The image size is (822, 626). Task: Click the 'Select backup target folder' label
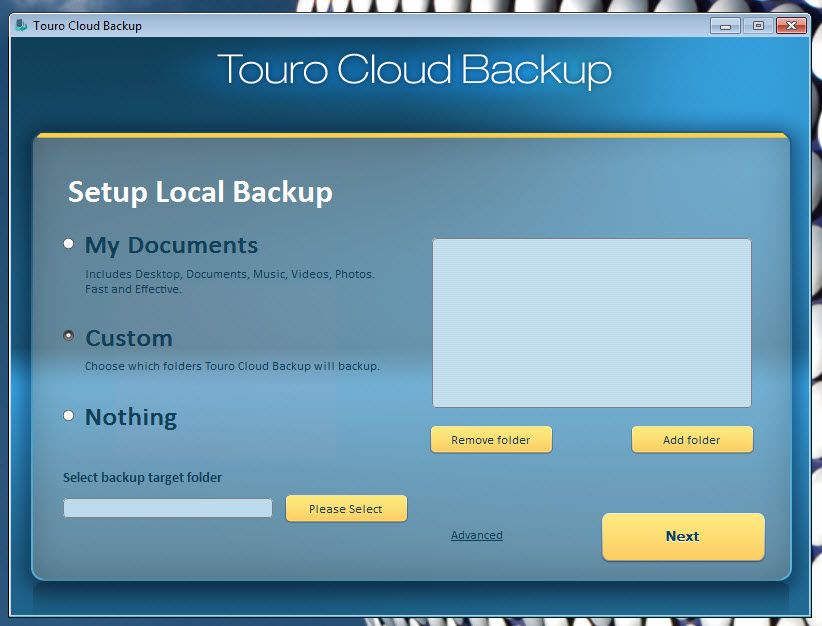(x=143, y=478)
